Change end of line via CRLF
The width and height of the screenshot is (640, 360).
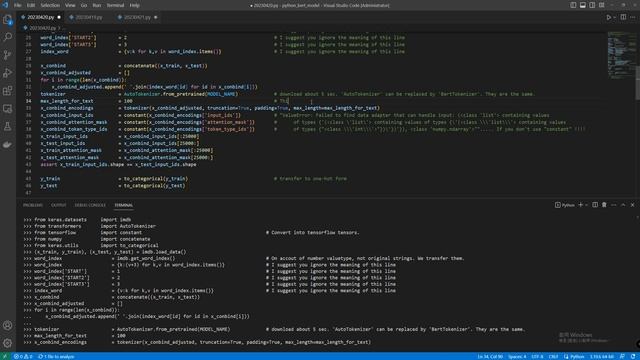553,356
